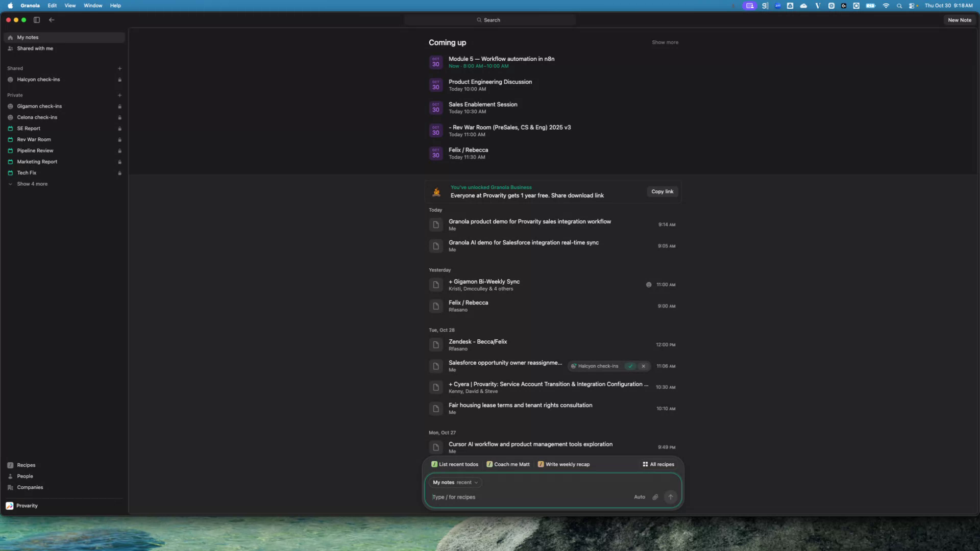Dismiss the Halcyon check-ins tag with X
Viewport: 980px width, 551px height.
pyautogui.click(x=643, y=366)
